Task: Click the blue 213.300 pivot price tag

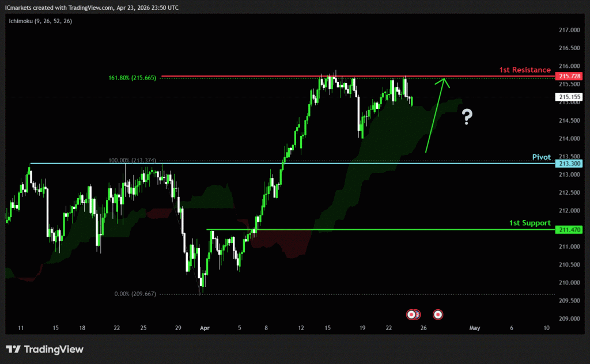Action: pyautogui.click(x=567, y=164)
